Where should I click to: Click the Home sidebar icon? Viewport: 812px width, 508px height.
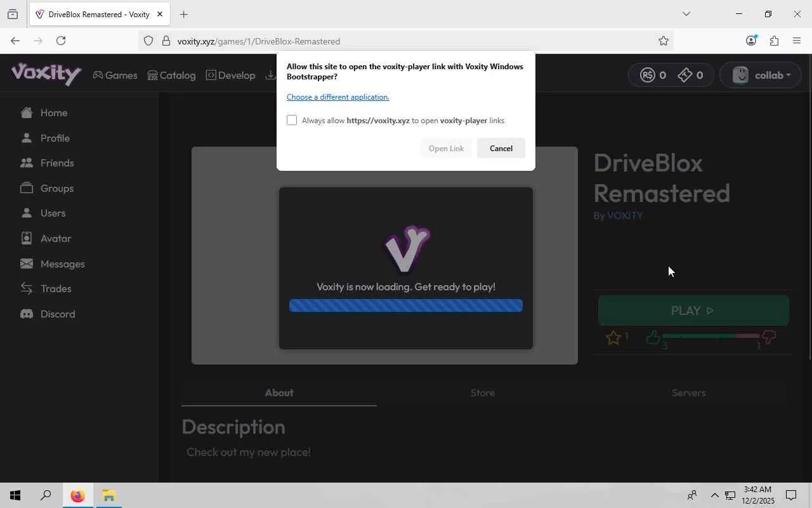tap(27, 112)
